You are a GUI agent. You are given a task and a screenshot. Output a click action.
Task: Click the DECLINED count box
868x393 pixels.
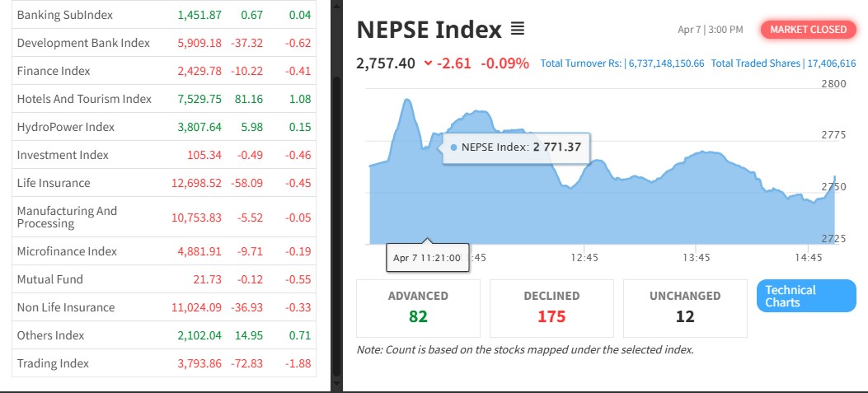(551, 307)
